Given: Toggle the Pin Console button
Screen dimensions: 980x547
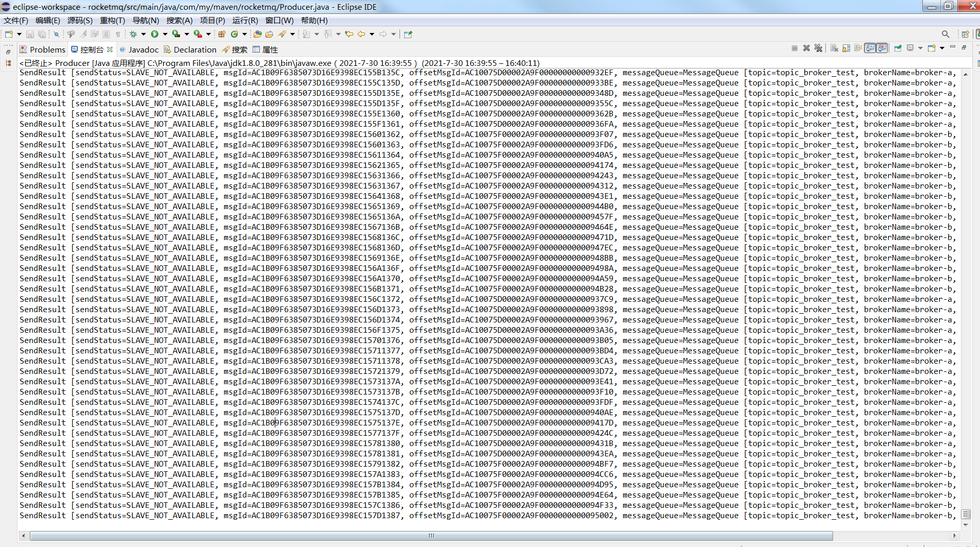Looking at the screenshot, I should [898, 48].
